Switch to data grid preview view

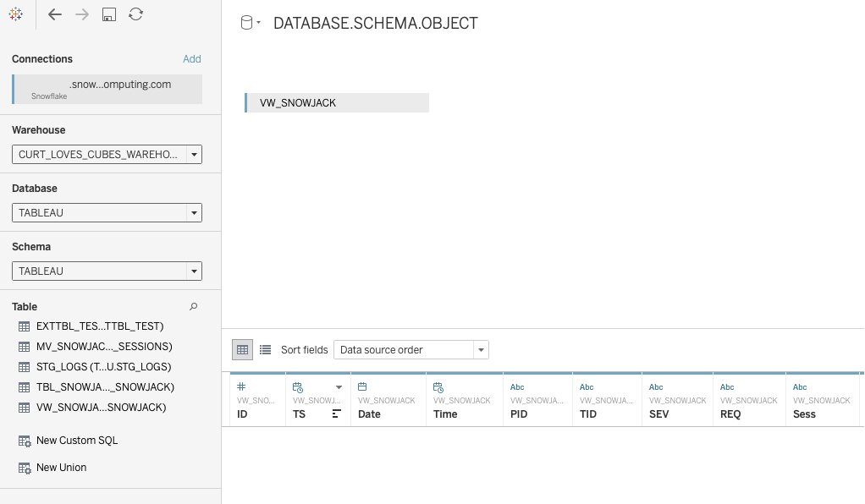(242, 349)
